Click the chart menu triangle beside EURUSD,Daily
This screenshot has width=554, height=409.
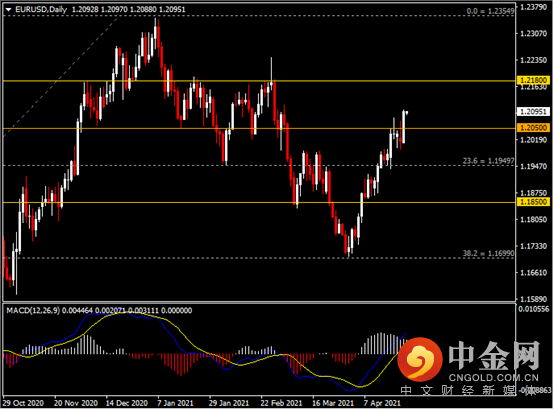8,10
